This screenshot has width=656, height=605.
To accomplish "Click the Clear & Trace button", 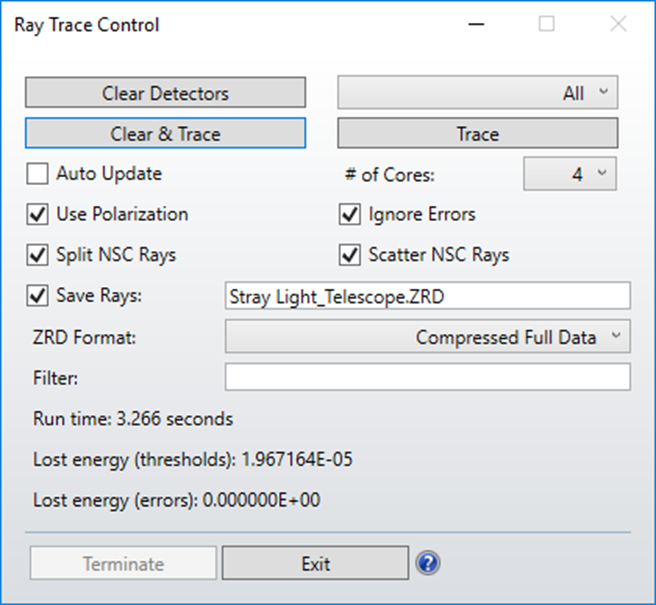I will pyautogui.click(x=165, y=133).
